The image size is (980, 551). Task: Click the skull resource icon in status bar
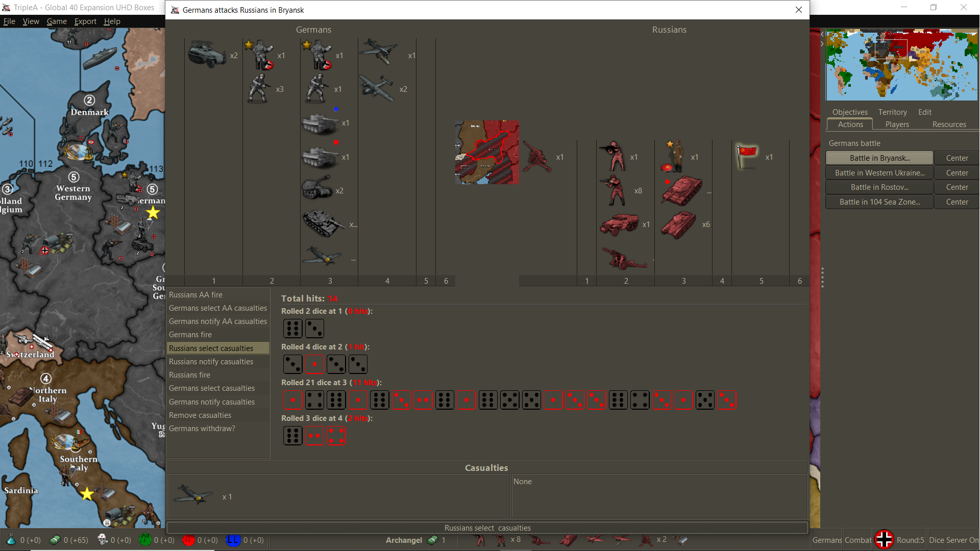point(102,540)
